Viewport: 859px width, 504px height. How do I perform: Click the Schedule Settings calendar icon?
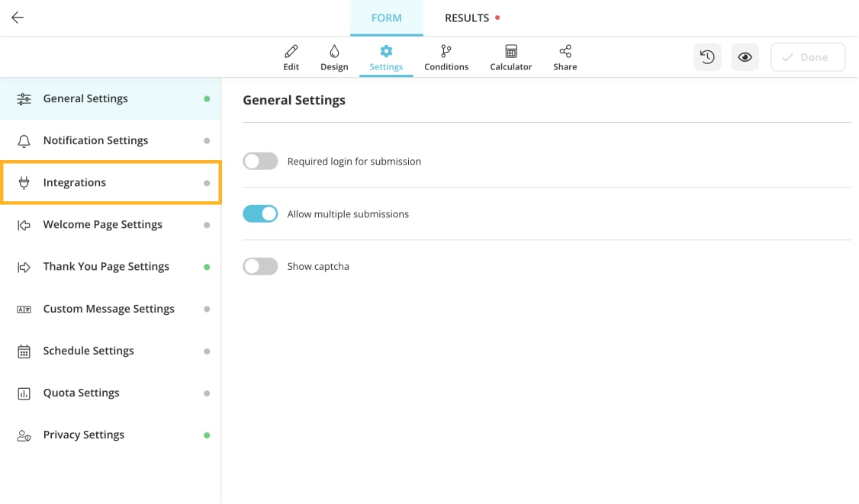[x=24, y=351]
